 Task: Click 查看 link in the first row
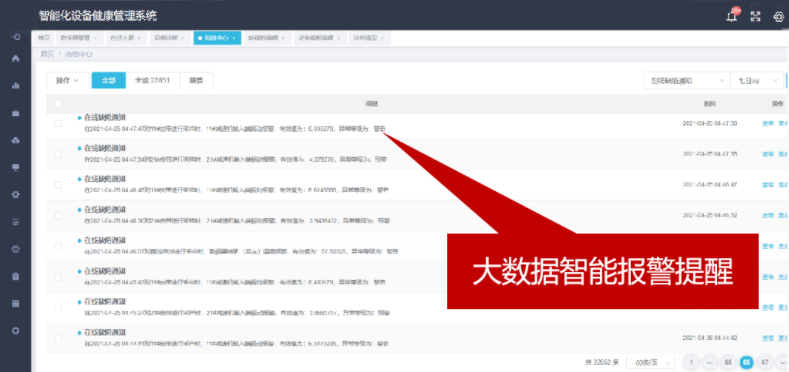(x=767, y=123)
